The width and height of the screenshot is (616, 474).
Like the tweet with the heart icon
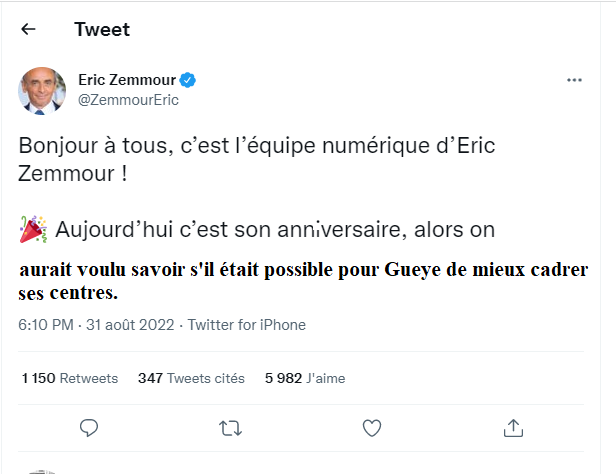(372, 428)
